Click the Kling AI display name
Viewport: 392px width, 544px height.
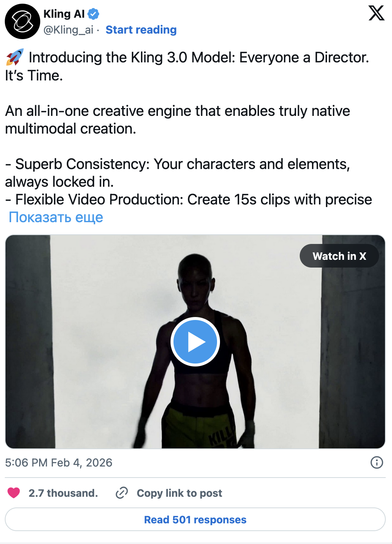coord(64,14)
